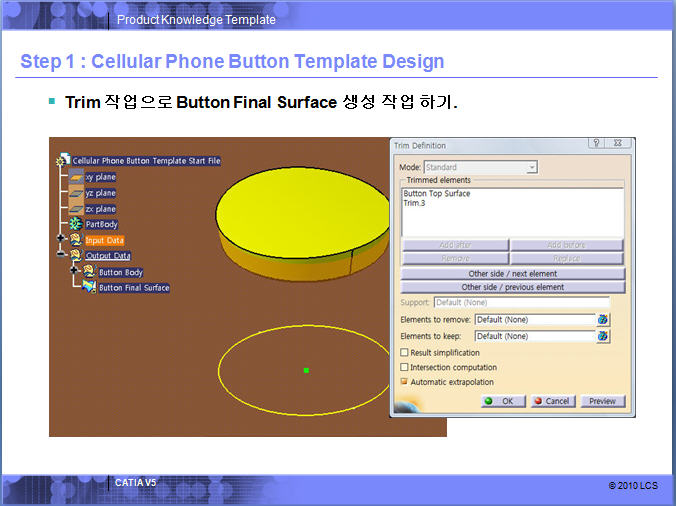Expand the Input Data node

click(62, 240)
